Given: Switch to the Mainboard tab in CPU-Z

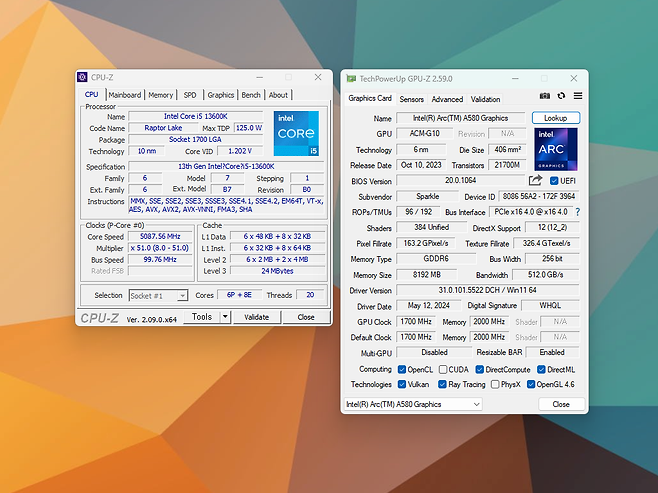Looking at the screenshot, I should pyautogui.click(x=125, y=95).
